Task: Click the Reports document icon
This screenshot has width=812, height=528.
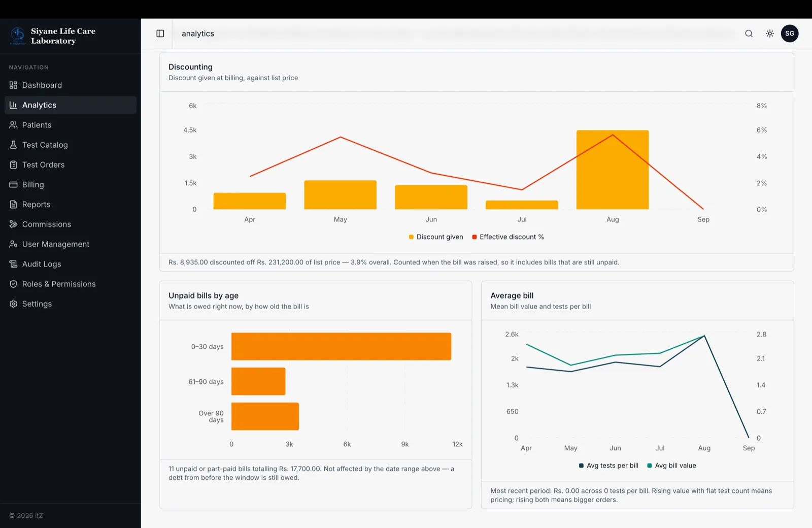Action: tap(13, 205)
